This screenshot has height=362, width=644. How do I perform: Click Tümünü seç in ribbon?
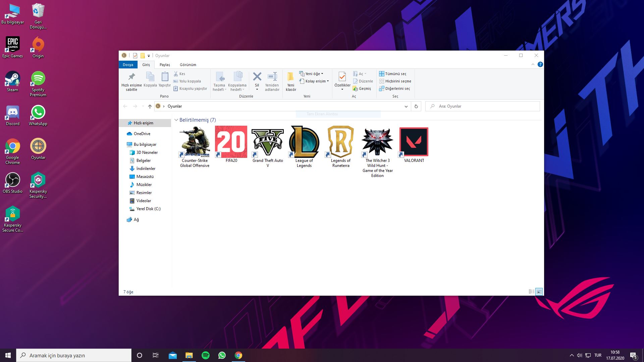392,74
